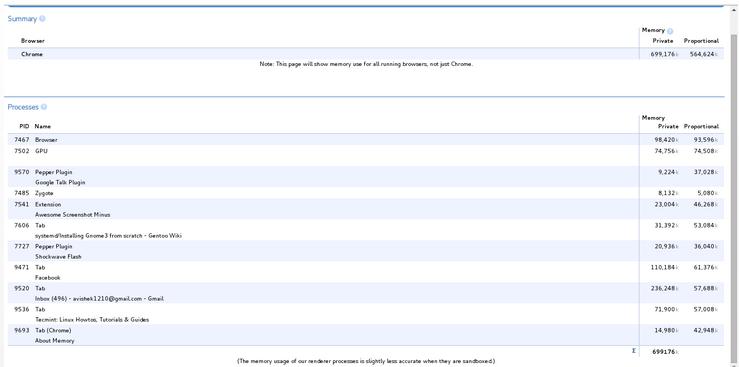The image size is (739, 367).
Task: Click the Summary section heading
Action: pyautogui.click(x=22, y=19)
